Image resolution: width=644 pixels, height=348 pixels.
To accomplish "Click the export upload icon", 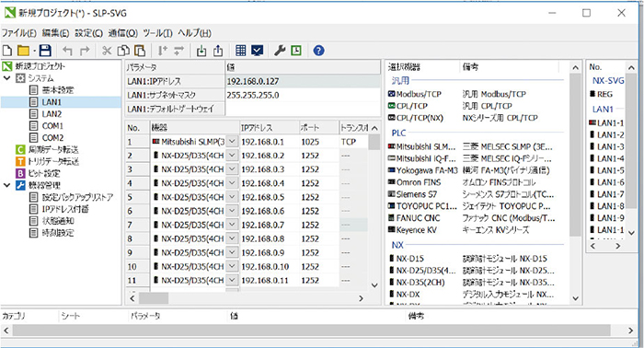I will point(218,51).
